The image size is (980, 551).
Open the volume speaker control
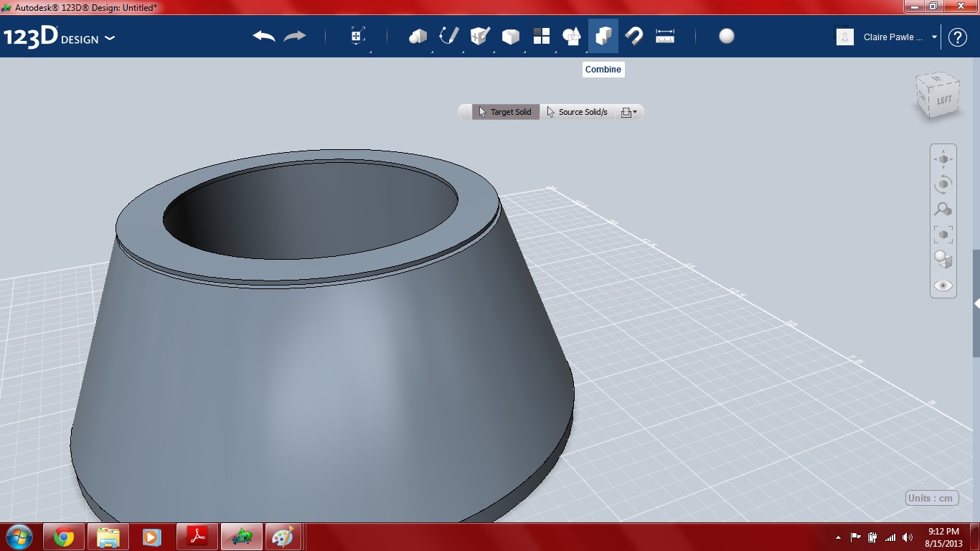tap(908, 537)
